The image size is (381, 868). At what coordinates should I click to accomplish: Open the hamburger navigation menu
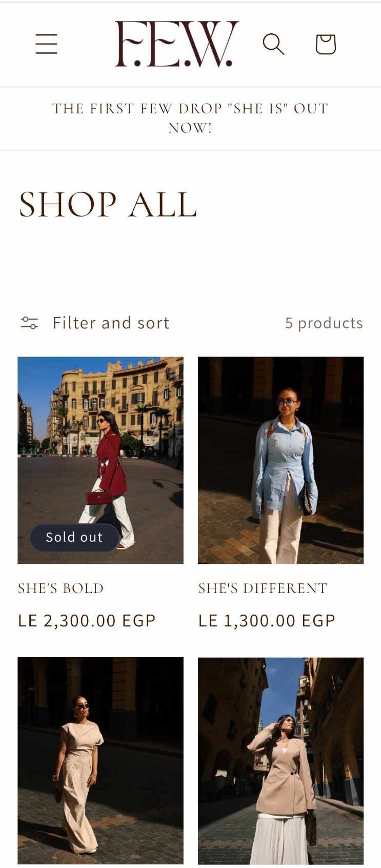click(46, 44)
